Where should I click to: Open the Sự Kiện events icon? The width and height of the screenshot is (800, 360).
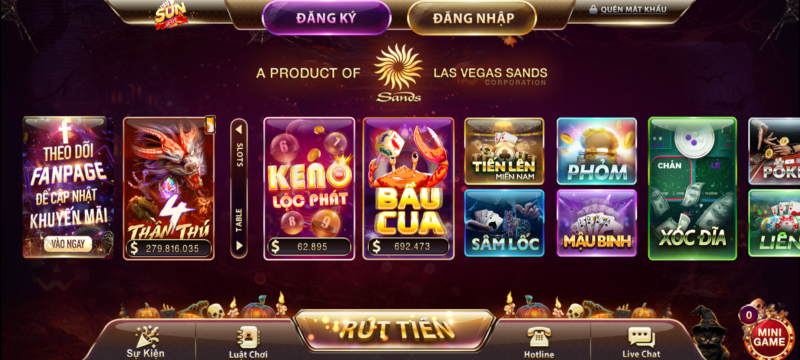point(146,337)
